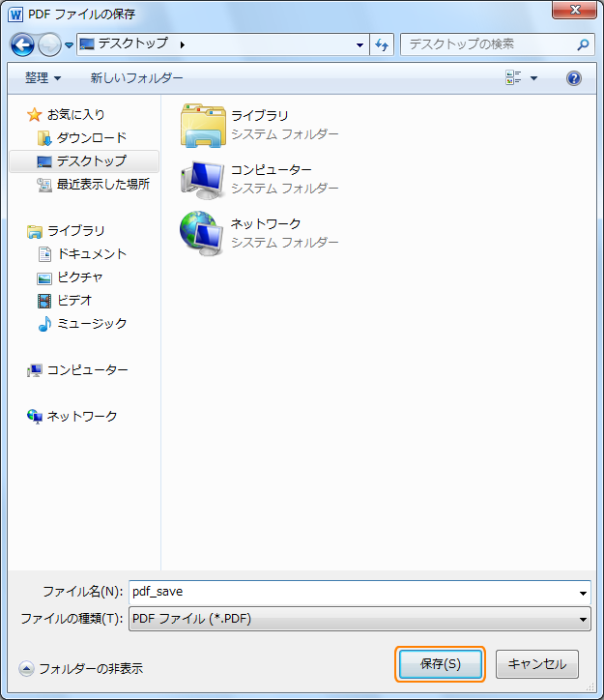This screenshot has height=700, width=604.
Task: Select ドキュメント under ライブラリ
Action: [x=92, y=253]
